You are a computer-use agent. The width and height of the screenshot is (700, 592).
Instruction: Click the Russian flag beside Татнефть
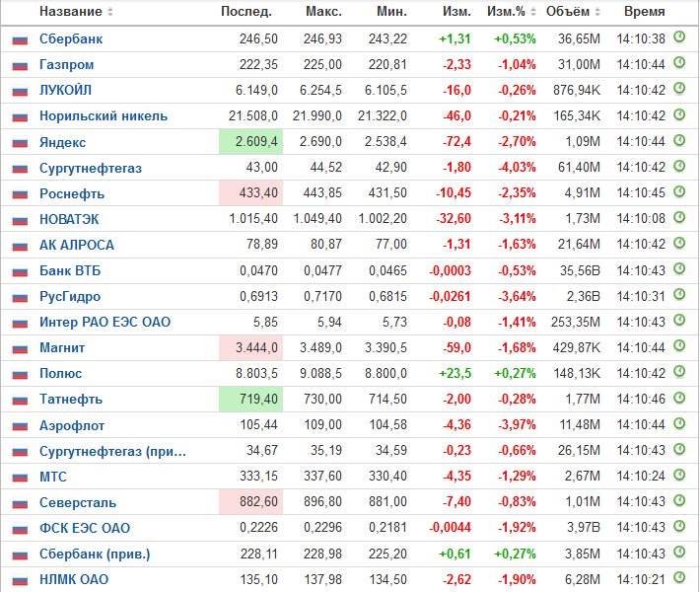pos(20,400)
